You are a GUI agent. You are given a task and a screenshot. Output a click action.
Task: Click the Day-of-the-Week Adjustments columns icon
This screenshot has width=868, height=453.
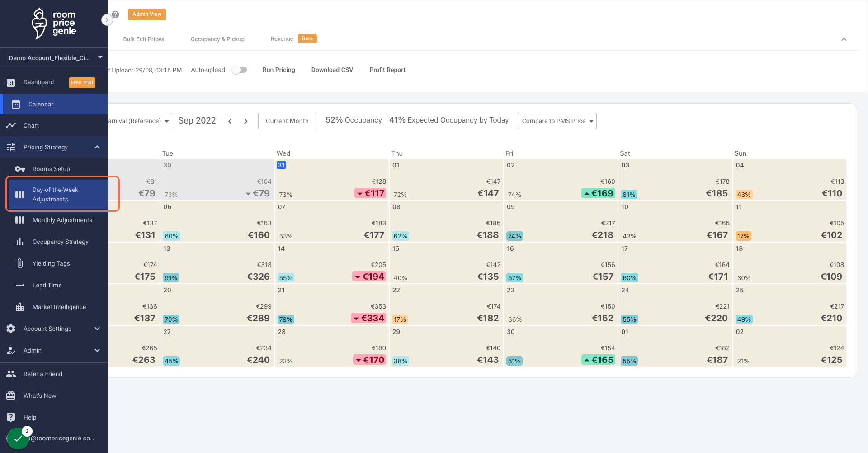[20, 195]
